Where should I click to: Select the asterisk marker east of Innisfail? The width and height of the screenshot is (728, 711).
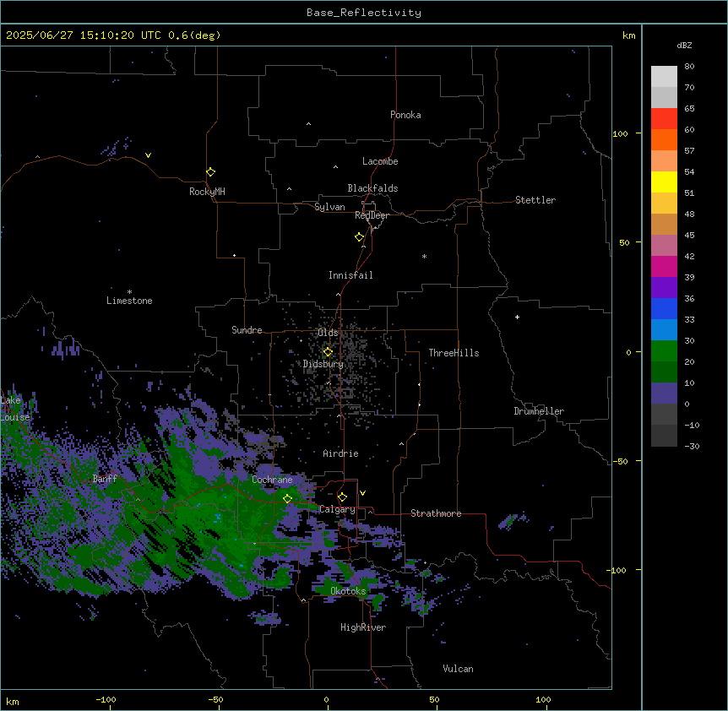tap(424, 256)
